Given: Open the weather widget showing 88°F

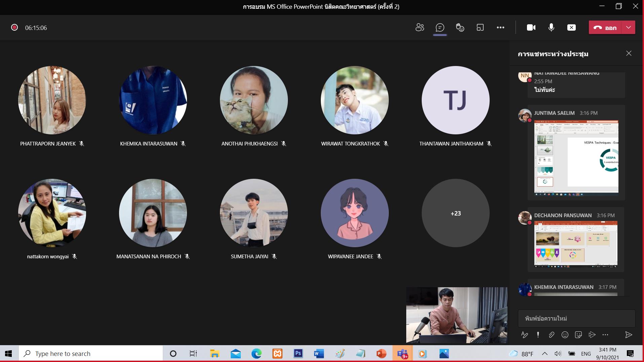Looking at the screenshot, I should [x=521, y=354].
